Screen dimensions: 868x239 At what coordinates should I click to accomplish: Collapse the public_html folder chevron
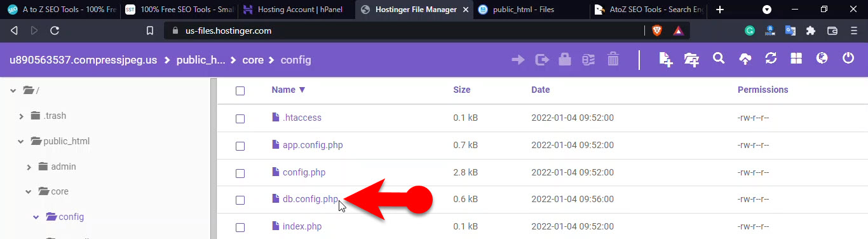point(21,141)
